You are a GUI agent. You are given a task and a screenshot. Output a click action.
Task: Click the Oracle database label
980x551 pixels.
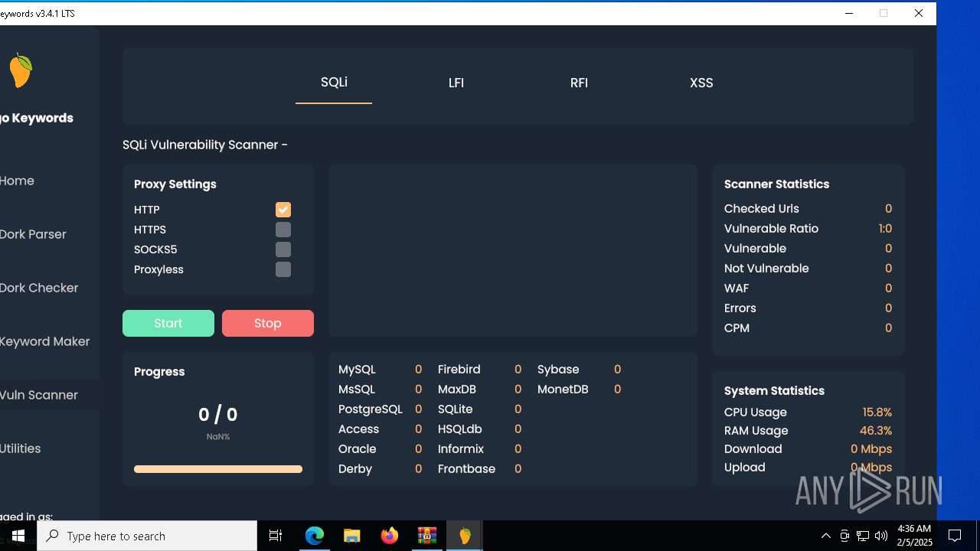tap(358, 449)
